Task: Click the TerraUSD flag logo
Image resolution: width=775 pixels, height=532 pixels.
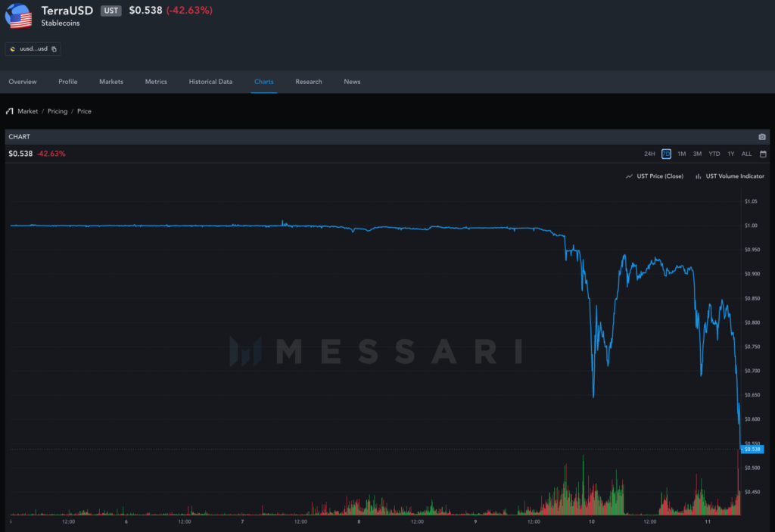Action: [18, 15]
